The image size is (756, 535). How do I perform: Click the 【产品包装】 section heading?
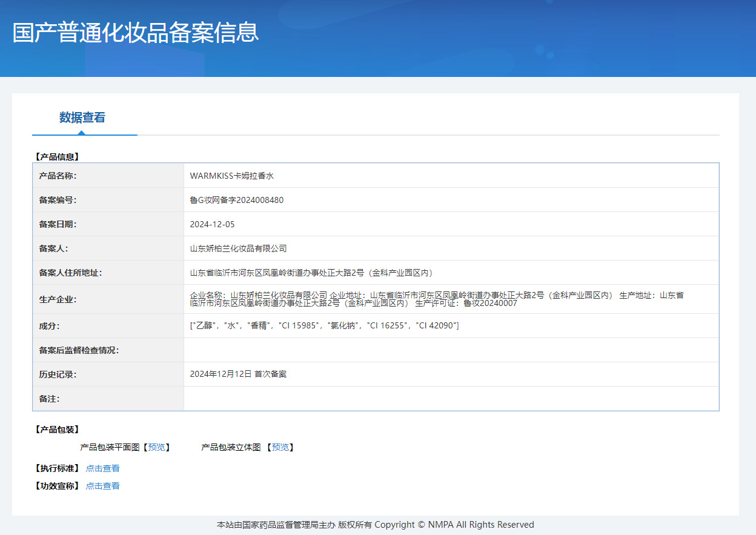tap(58, 430)
